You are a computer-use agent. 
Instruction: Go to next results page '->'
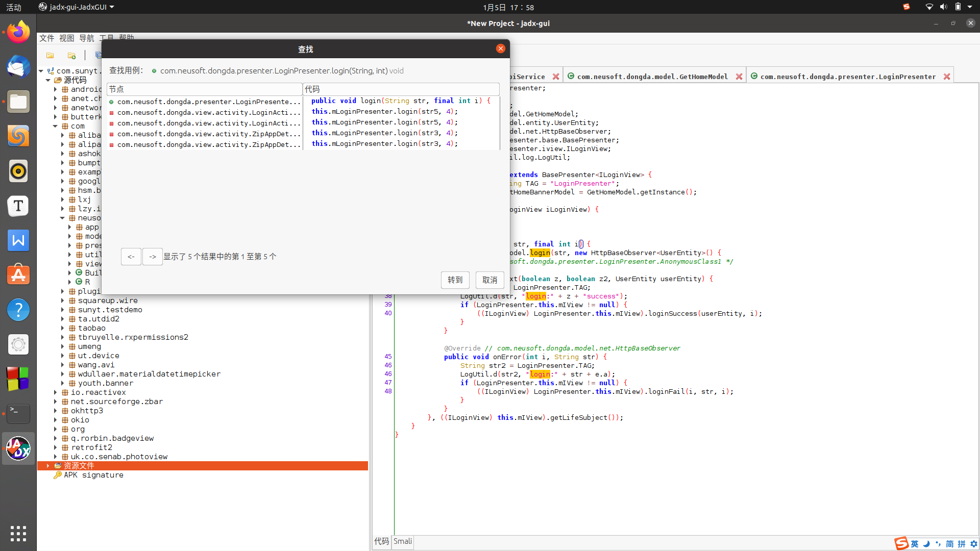tap(153, 257)
